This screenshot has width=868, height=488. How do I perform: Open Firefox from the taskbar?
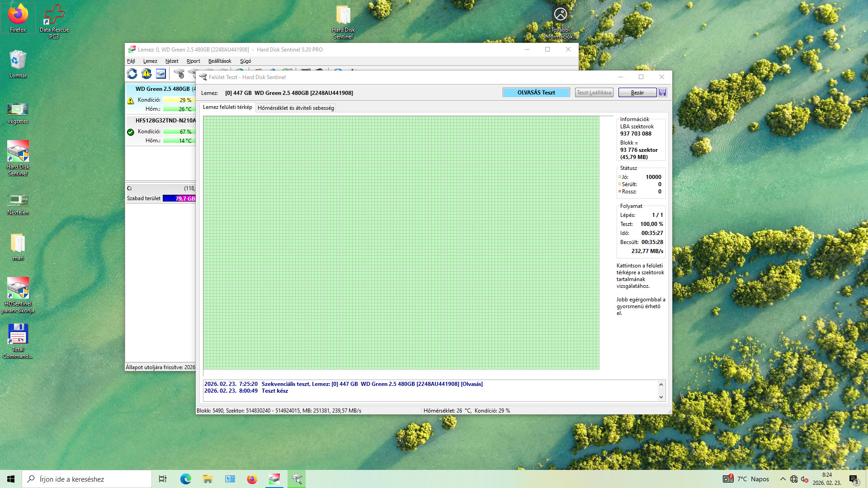pyautogui.click(x=252, y=479)
